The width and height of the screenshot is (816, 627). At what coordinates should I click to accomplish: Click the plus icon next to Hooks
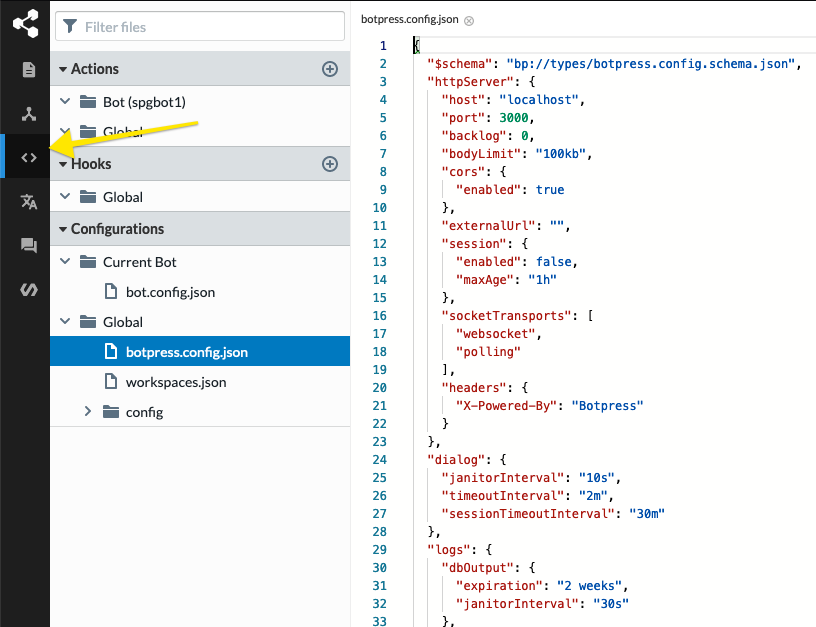pos(330,164)
